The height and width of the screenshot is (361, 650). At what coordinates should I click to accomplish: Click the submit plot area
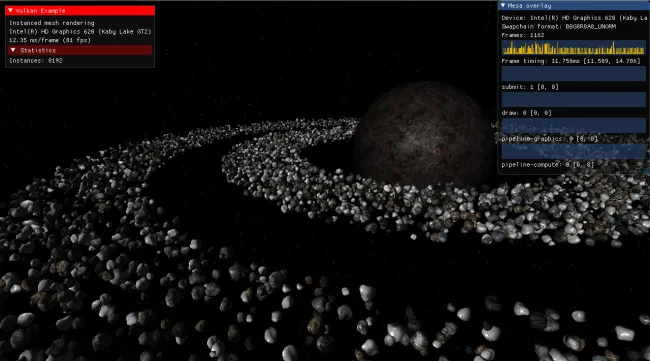[573, 99]
